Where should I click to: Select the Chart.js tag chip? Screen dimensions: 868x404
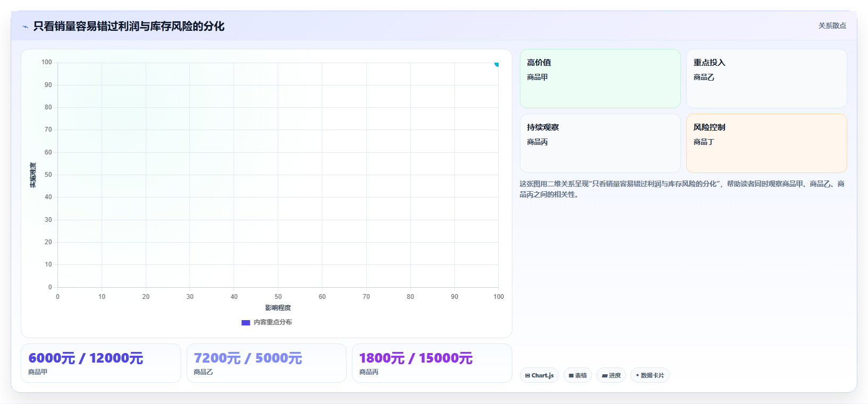[540, 375]
